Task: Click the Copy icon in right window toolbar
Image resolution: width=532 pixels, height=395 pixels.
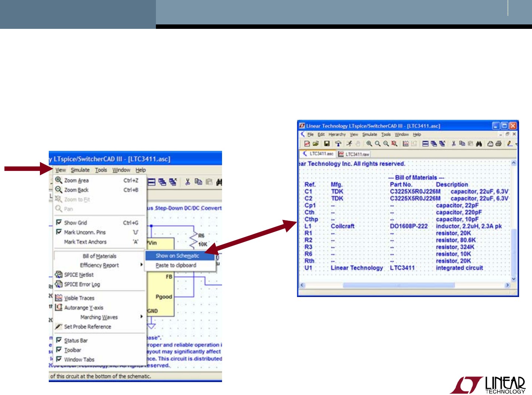Action: [x=462, y=144]
